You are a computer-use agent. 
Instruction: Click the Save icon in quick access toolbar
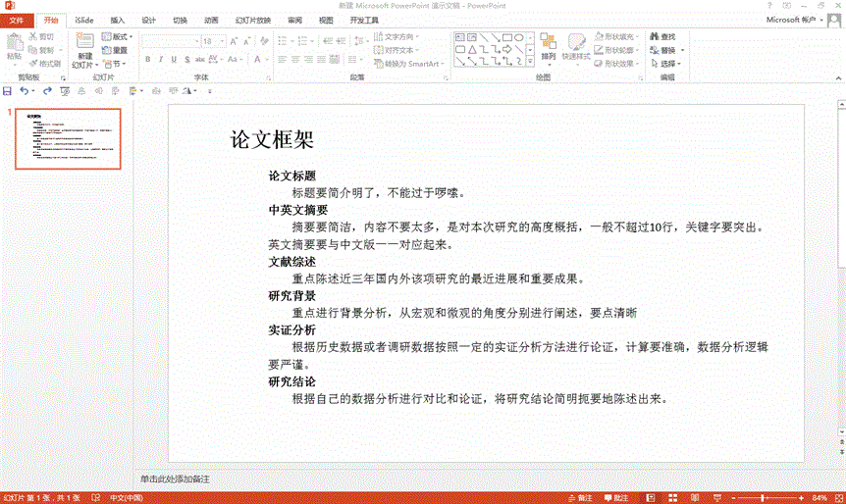[x=8, y=91]
